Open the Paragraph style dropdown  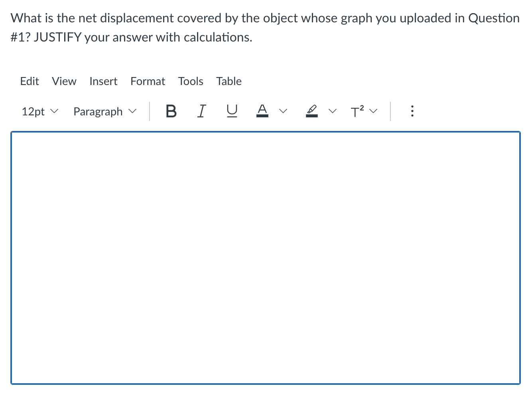point(104,111)
